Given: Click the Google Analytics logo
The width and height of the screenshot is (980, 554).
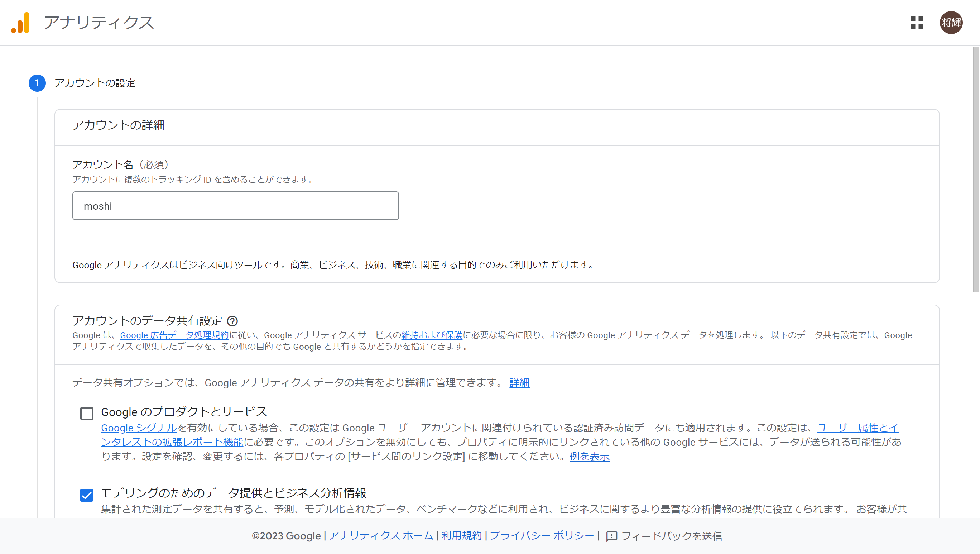Looking at the screenshot, I should [21, 23].
